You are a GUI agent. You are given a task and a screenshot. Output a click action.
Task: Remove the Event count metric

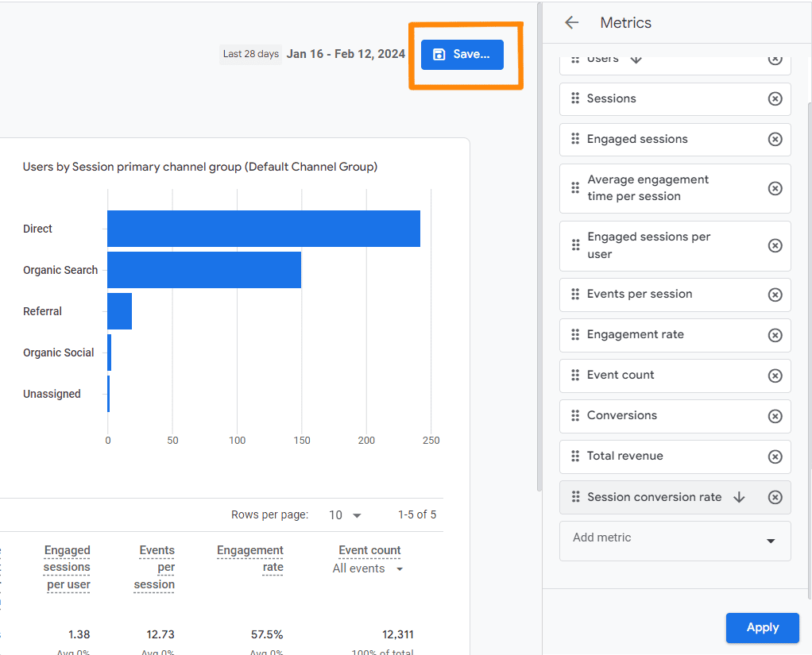[775, 376]
